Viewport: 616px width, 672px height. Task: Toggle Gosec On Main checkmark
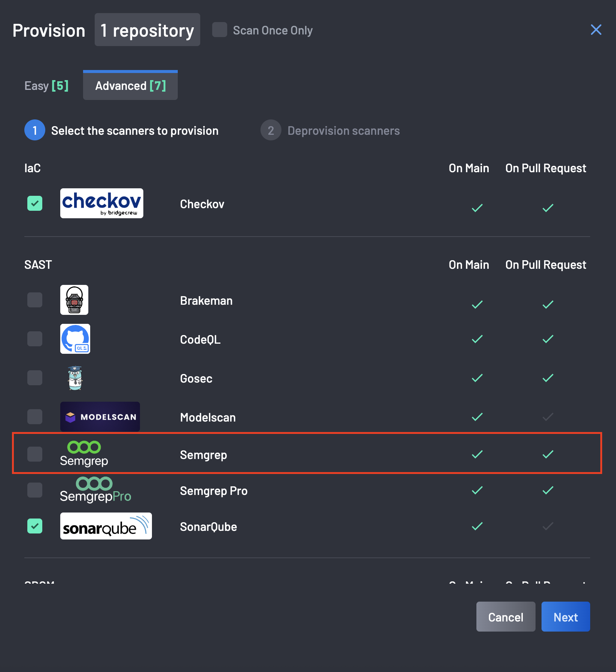coord(477,378)
